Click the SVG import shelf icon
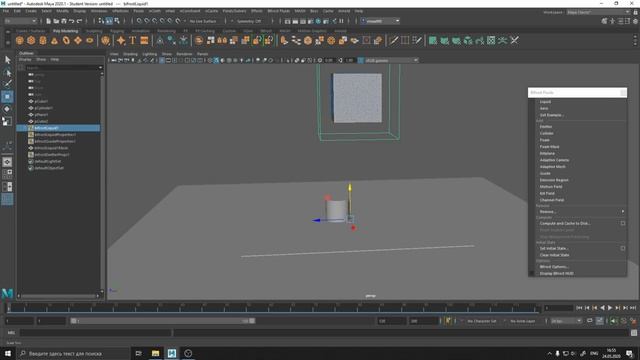 click(x=144, y=40)
